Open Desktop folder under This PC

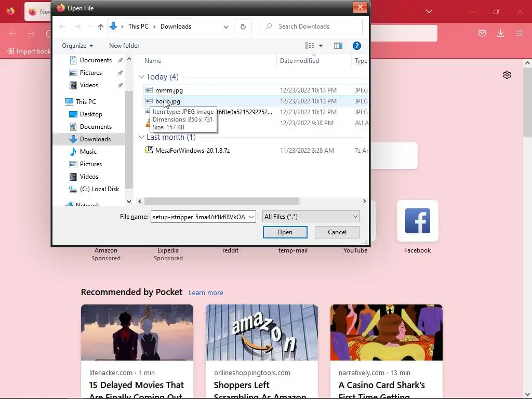[91, 114]
